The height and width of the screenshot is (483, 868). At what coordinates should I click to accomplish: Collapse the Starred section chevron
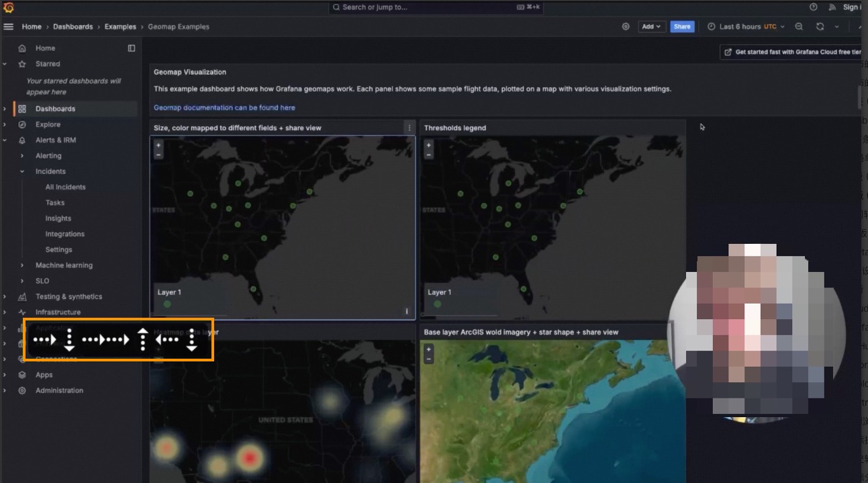[5, 64]
